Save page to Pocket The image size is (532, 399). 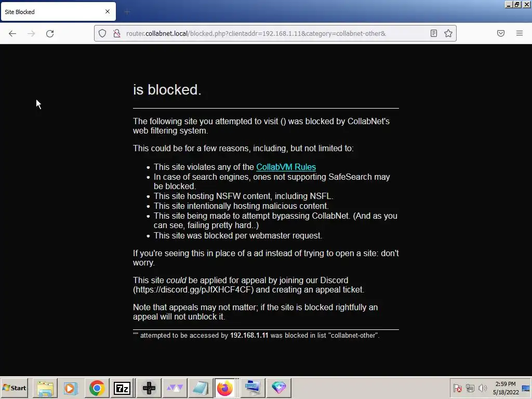coord(501,33)
